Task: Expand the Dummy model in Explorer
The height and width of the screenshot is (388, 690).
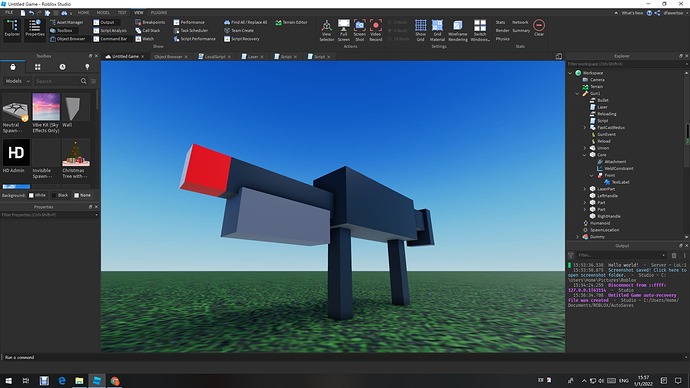Action: tap(577, 237)
